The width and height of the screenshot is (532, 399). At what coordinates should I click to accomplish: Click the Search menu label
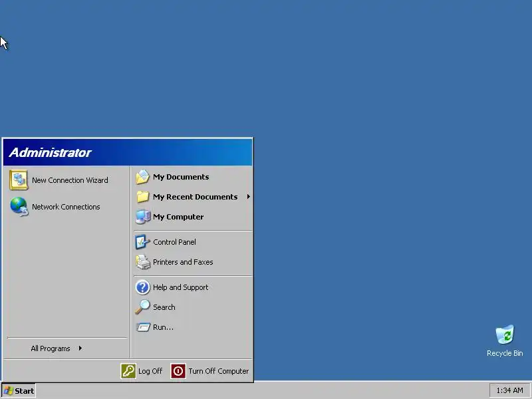[164, 307]
